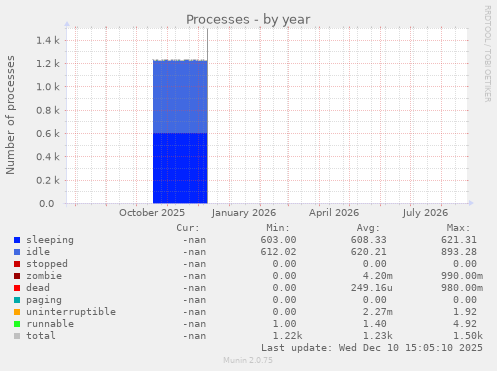The image size is (497, 371).
Task: Click the orange uninterruptible legend swatch
Action: [x=17, y=312]
